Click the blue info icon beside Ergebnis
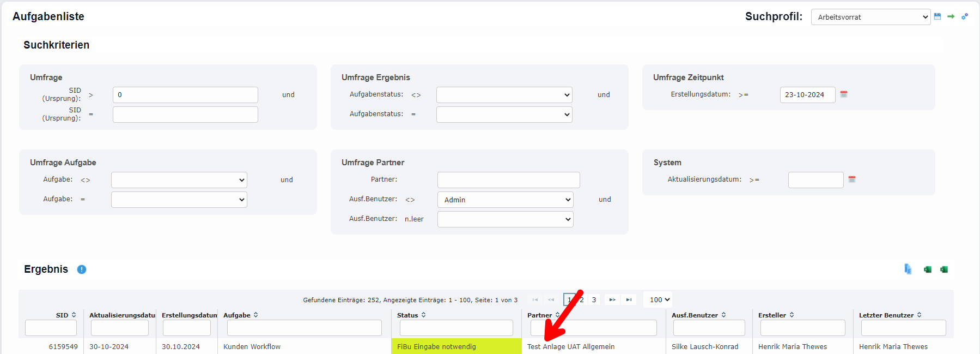This screenshot has width=980, height=354. pyautogui.click(x=82, y=269)
